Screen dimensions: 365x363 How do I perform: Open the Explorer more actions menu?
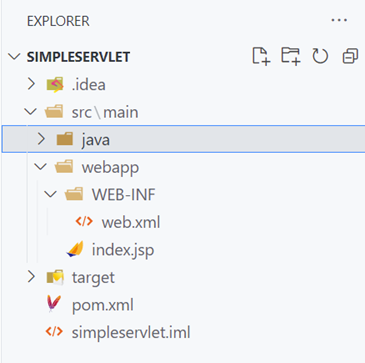(x=339, y=21)
